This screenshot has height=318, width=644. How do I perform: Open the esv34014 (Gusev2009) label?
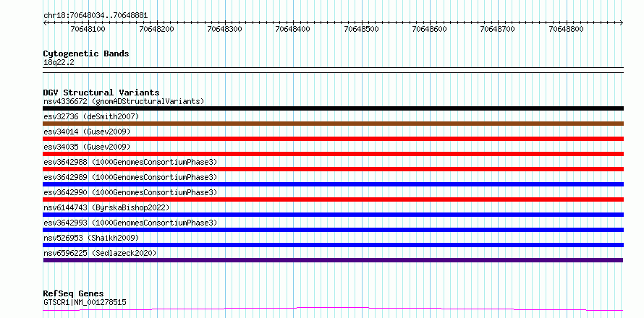click(x=87, y=132)
